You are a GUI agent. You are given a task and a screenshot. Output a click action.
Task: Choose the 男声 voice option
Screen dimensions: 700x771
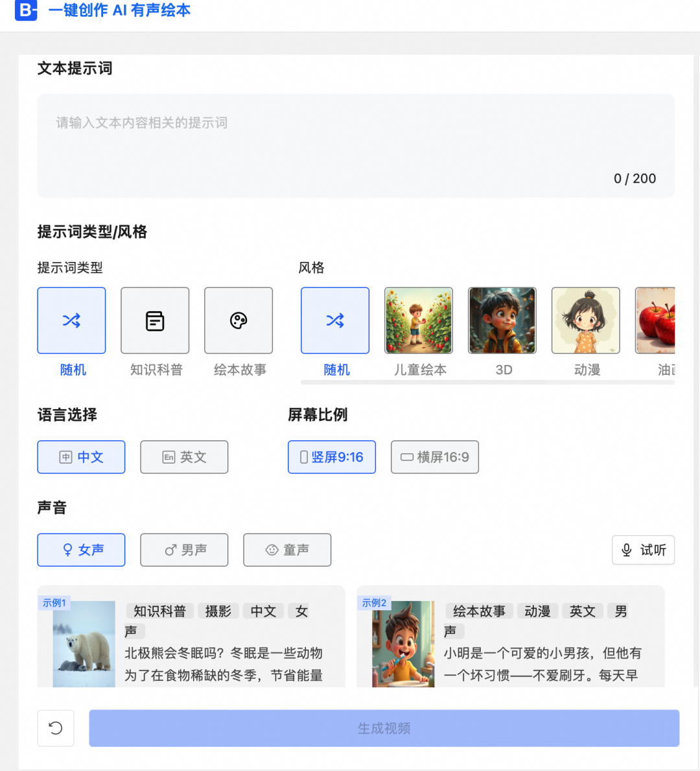coord(184,550)
